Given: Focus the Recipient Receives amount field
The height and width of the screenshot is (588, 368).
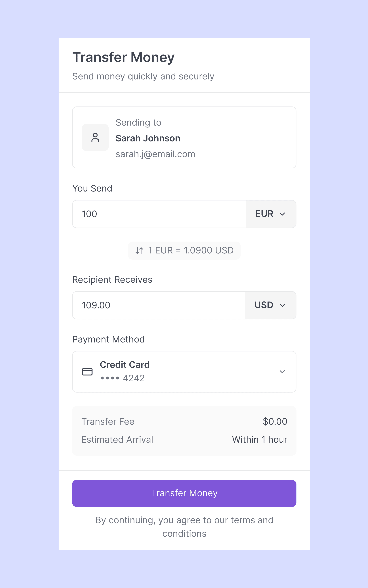Looking at the screenshot, I should tap(159, 305).
